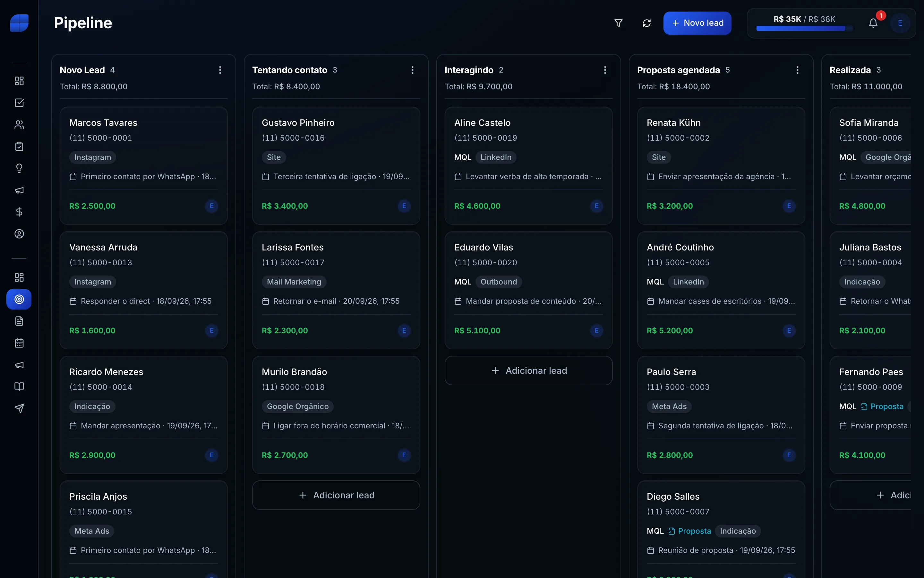Click R$ 5.200,00 value on André Coutinho
The width and height of the screenshot is (924, 578).
[x=670, y=330]
